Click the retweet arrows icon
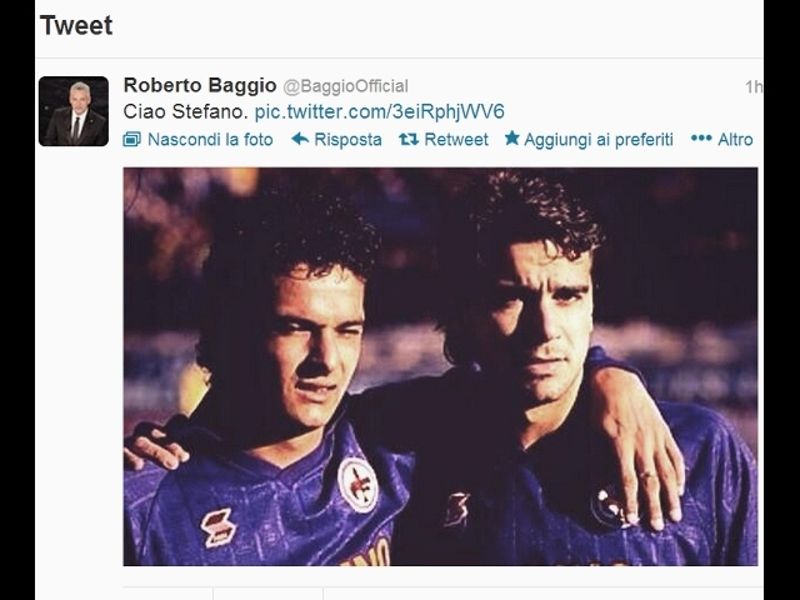The width and height of the screenshot is (800, 600). tap(409, 139)
